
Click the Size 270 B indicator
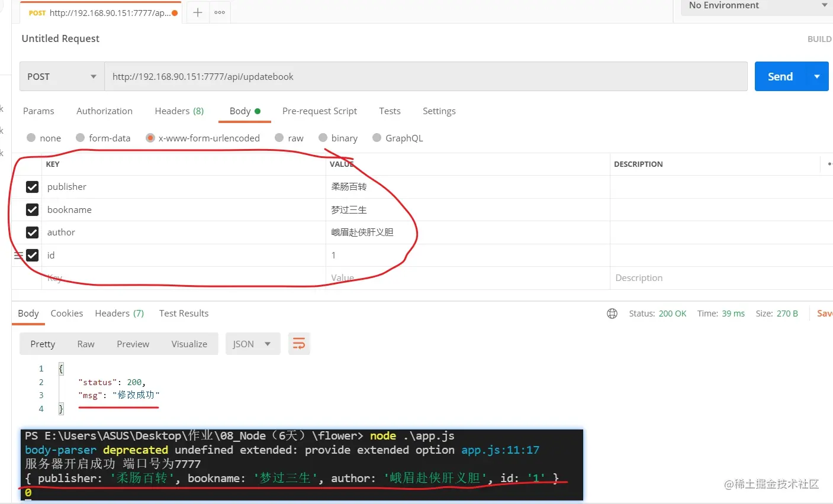tap(777, 314)
